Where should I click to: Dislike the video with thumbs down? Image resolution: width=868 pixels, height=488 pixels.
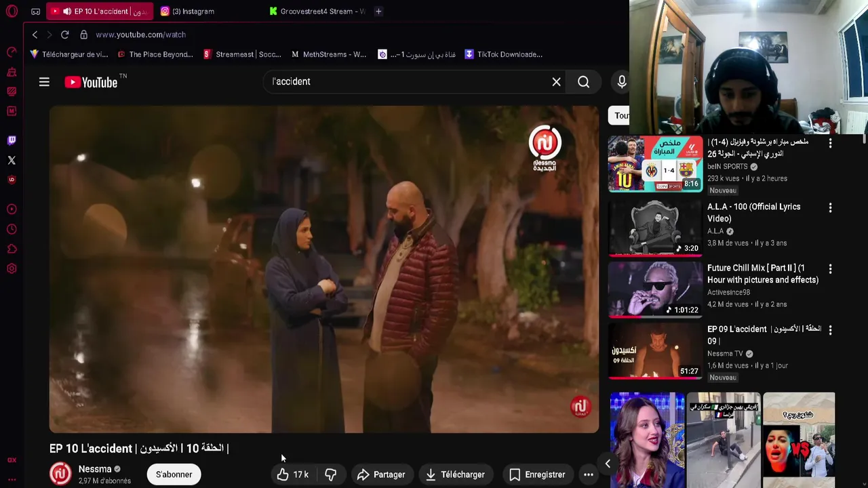coord(331,474)
